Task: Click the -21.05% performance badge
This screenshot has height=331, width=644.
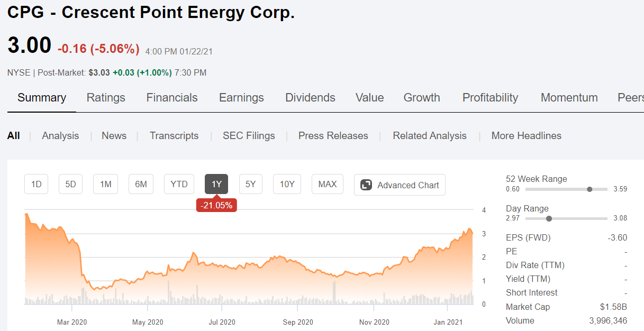Action: click(216, 205)
